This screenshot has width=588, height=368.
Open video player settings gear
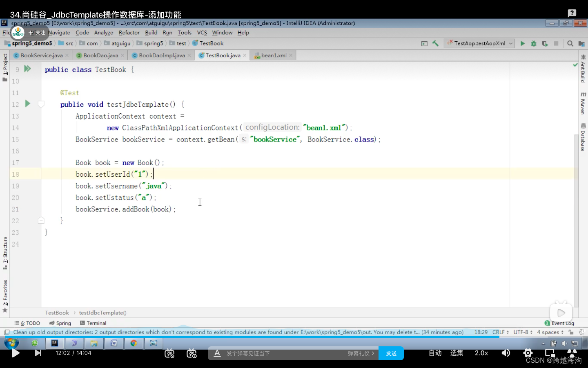coord(528,353)
